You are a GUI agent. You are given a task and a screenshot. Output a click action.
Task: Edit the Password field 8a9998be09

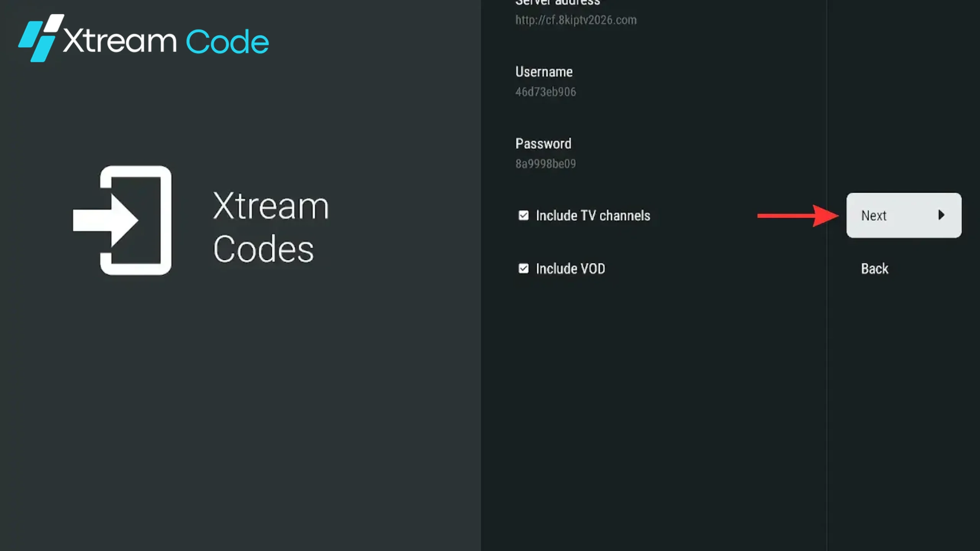(546, 164)
